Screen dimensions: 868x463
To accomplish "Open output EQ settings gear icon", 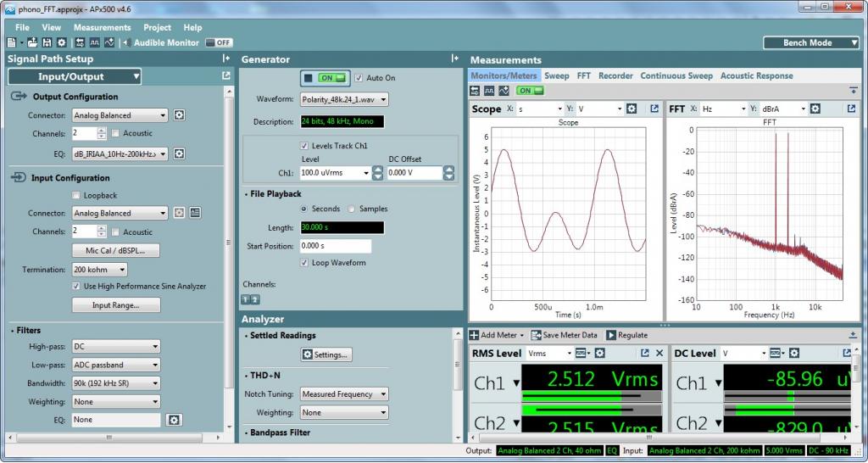I will point(179,154).
